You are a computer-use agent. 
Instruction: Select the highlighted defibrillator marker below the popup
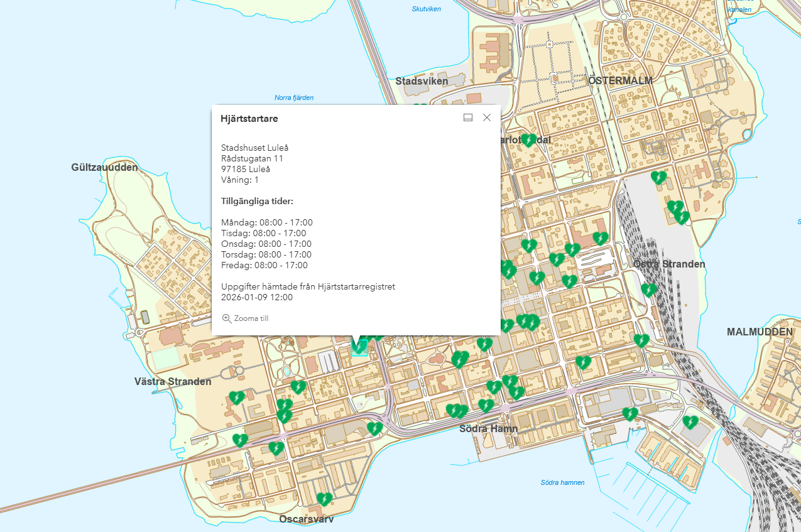point(359,347)
